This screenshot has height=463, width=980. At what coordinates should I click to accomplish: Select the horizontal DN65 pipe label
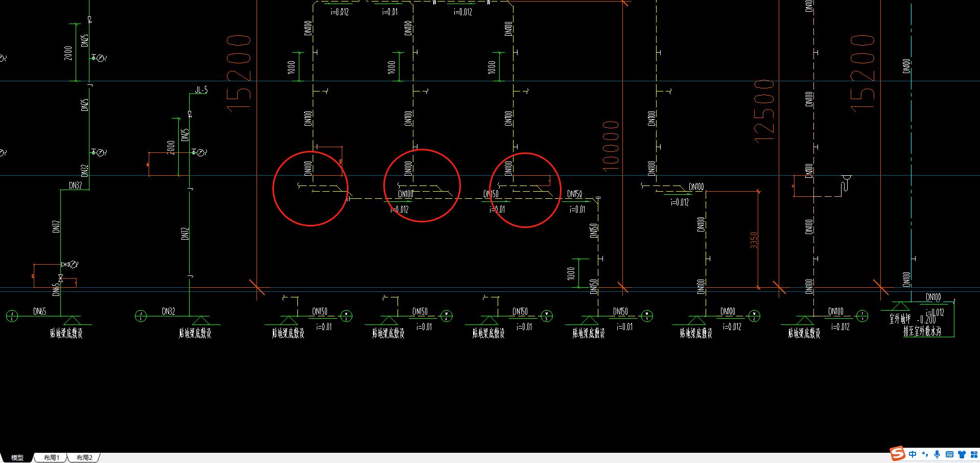click(40, 311)
